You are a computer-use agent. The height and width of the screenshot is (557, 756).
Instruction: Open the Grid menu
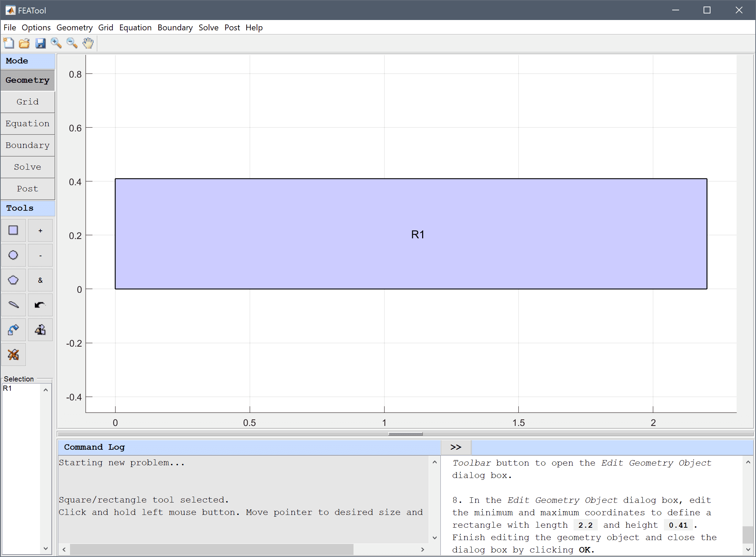pos(106,28)
